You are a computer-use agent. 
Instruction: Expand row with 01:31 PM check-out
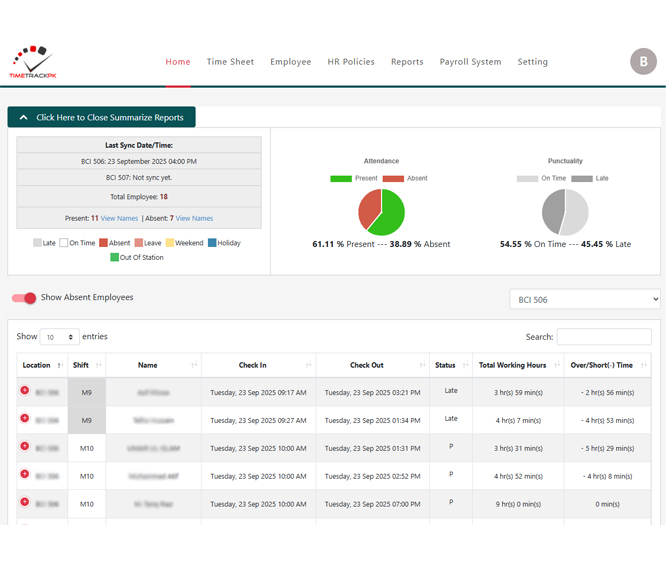click(x=25, y=447)
